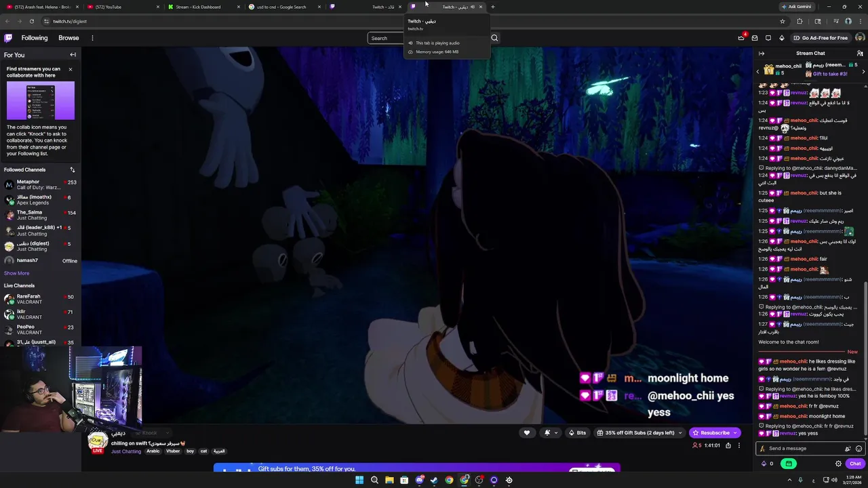Viewport: 868px width, 488px height.
Task: Open File Explorer from the taskbar
Action: pyautogui.click(x=389, y=480)
